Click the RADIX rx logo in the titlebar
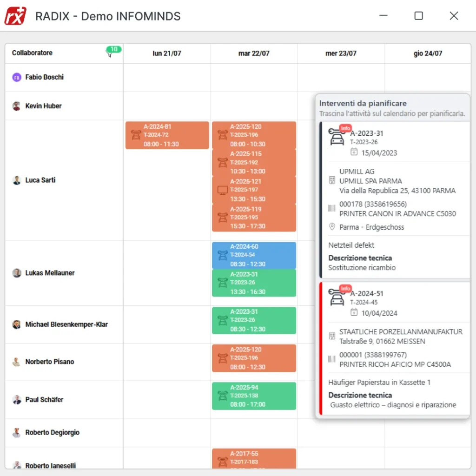 coord(15,15)
